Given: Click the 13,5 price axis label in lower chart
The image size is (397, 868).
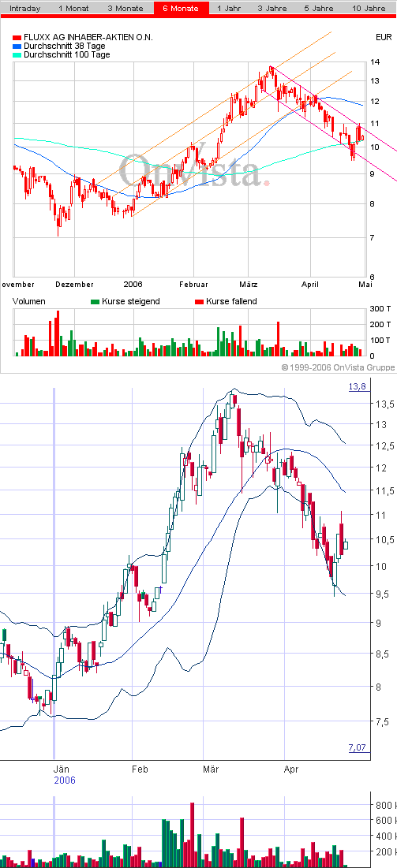Looking at the screenshot, I should pyautogui.click(x=385, y=404).
